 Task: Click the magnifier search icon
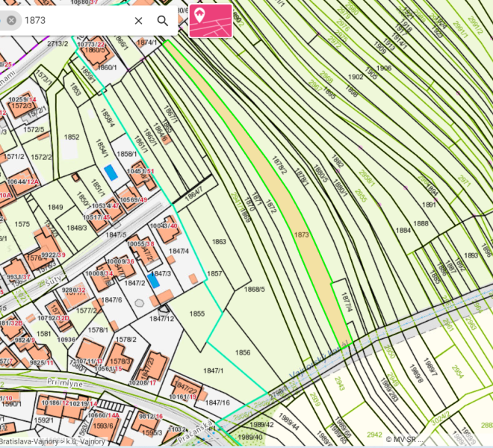[162, 21]
